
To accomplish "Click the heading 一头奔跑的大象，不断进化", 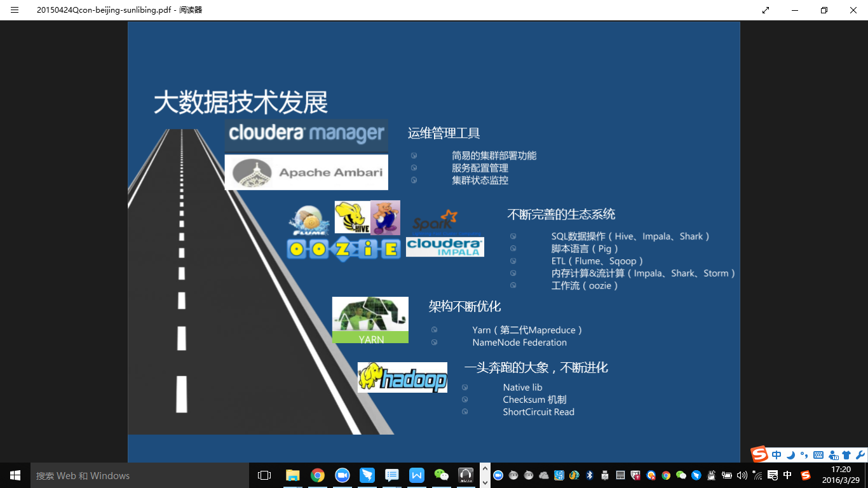I will (x=536, y=368).
